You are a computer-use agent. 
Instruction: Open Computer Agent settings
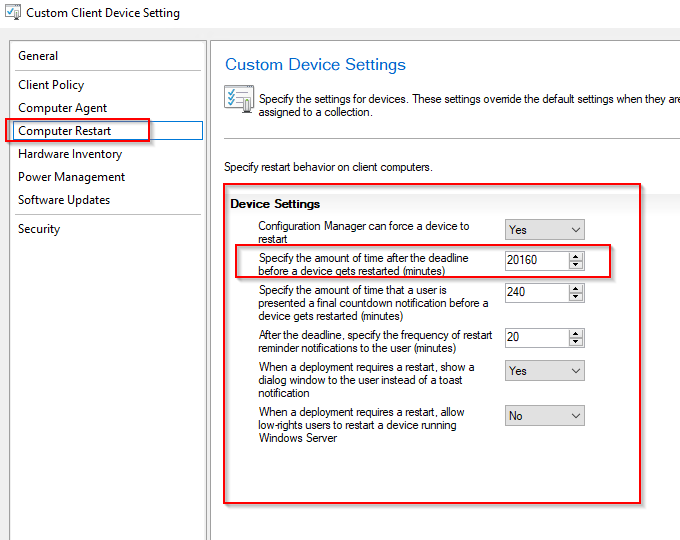[x=62, y=108]
